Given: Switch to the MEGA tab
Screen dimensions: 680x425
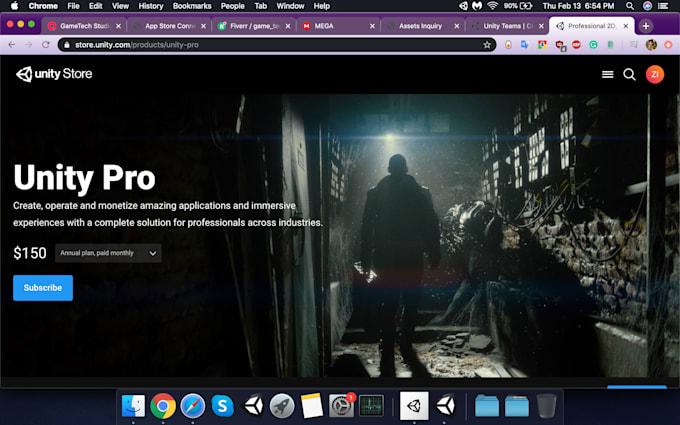Looking at the screenshot, I should (x=338, y=26).
